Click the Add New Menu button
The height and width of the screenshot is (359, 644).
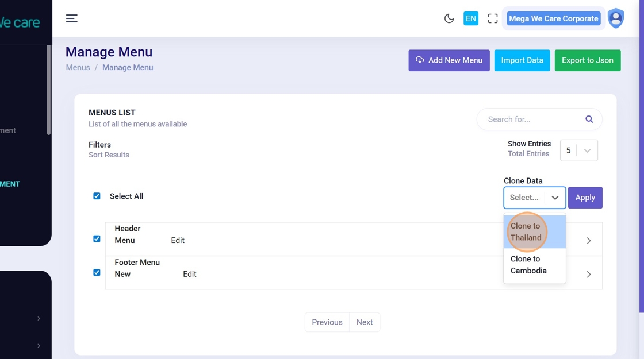(449, 60)
